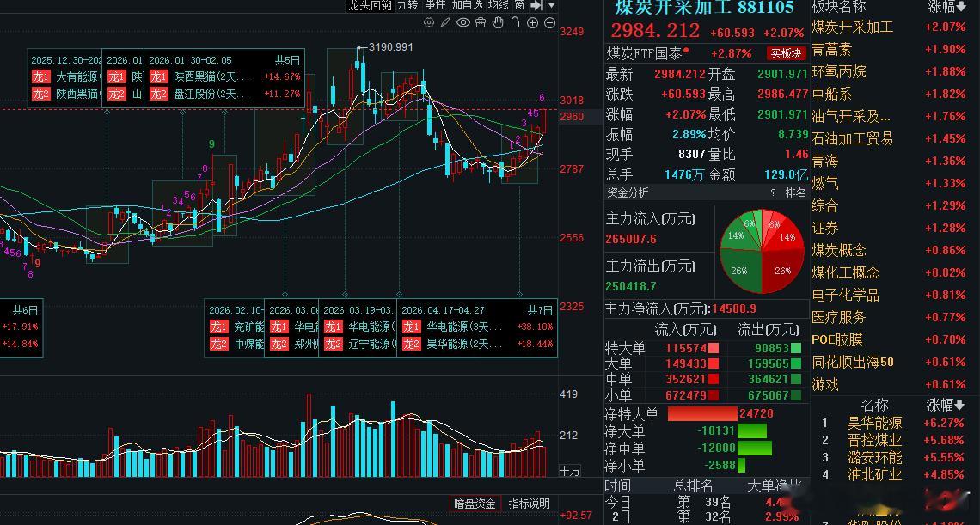Click the arrow-to-sidebar icon on the toolbar

[537, 5]
